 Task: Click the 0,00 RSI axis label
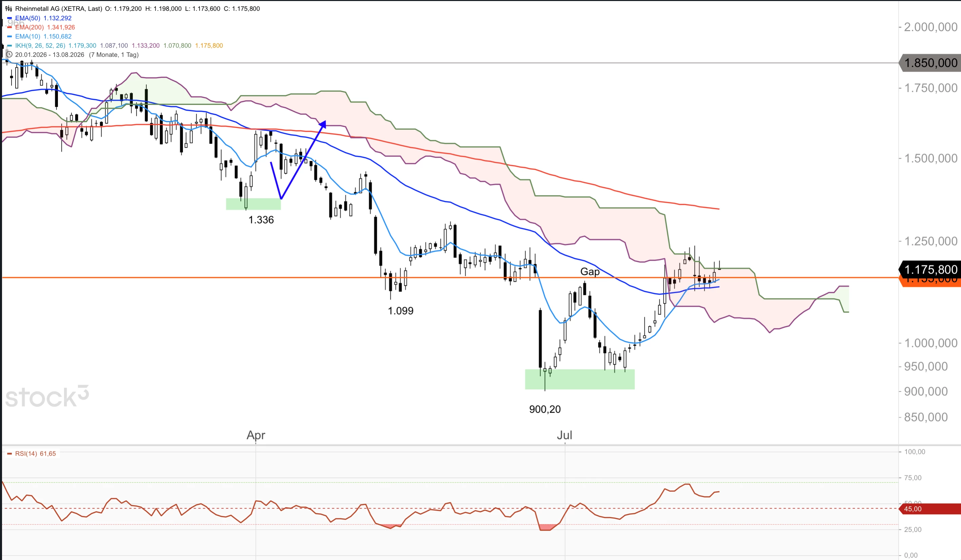(x=911, y=555)
